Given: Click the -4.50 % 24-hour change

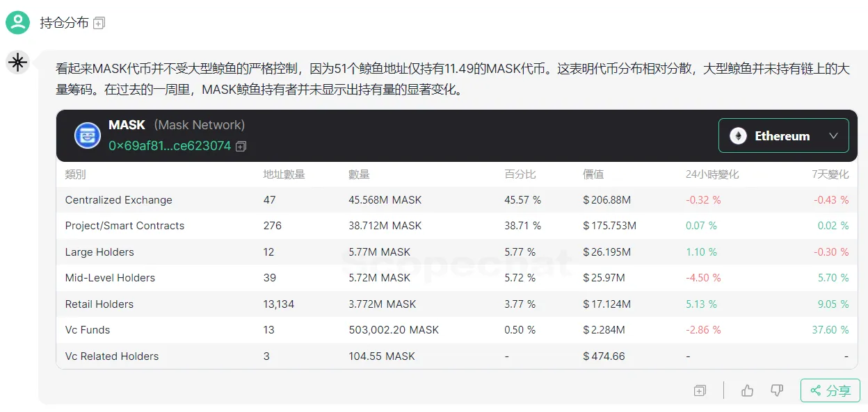Looking at the screenshot, I should (703, 278).
